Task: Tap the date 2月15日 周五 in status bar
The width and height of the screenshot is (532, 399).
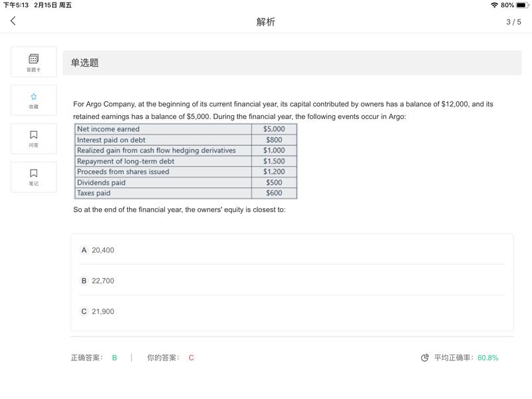Action: pos(53,5)
